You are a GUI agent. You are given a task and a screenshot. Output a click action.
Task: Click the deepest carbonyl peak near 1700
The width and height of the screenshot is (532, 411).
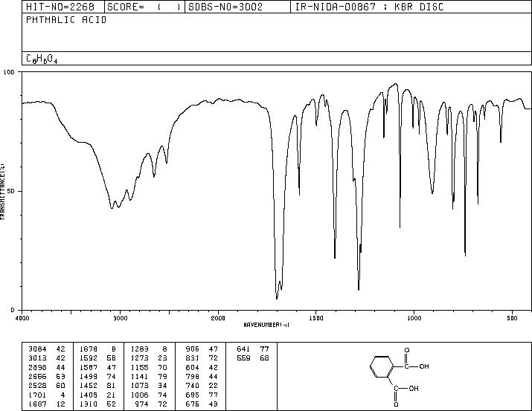click(277, 298)
